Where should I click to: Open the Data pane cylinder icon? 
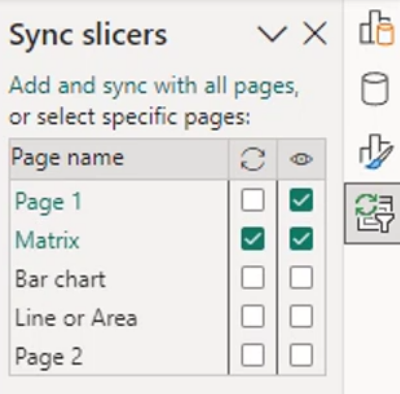pyautogui.click(x=375, y=88)
